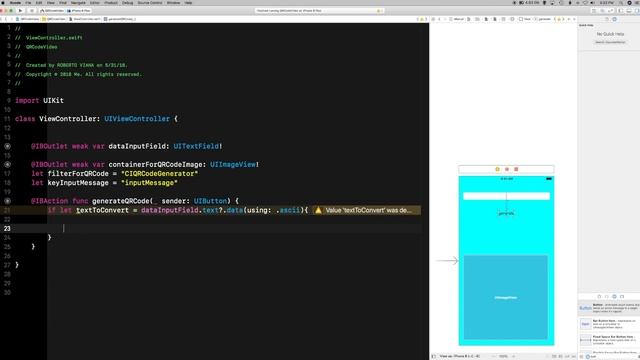Viewport: 640px width, 360px height.
Task: Open the Product menu
Action: click(111, 3)
